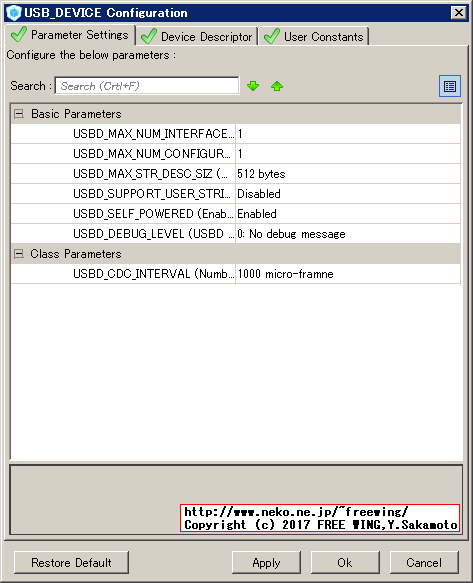Open the Enabled value for USBD_SELF_POWERED
This screenshot has width=473, height=583.
(348, 214)
